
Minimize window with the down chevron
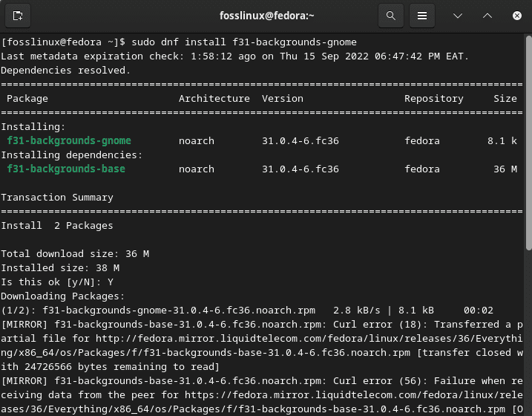pos(458,16)
